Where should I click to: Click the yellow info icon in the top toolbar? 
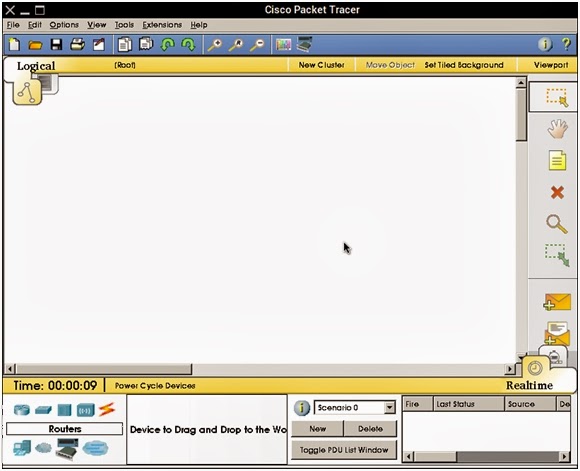point(545,44)
